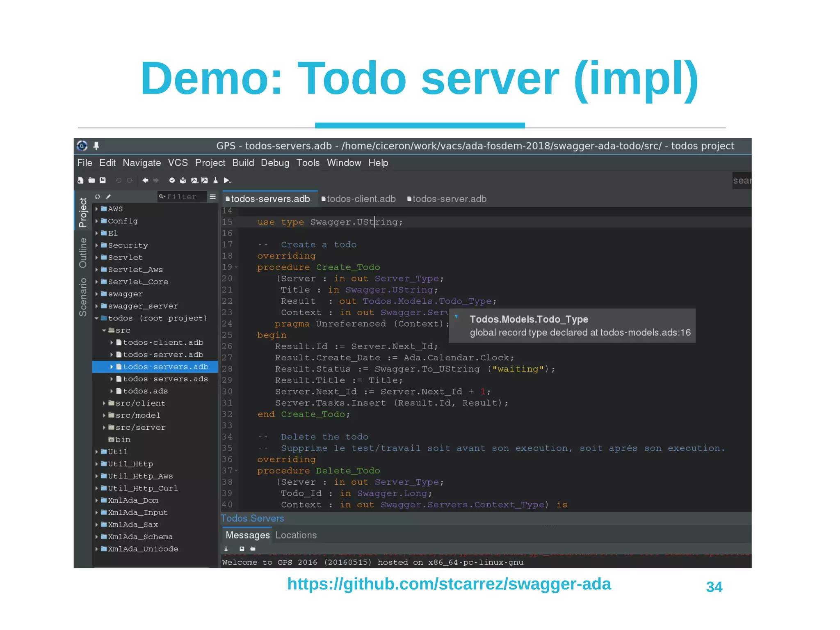This screenshot has width=840, height=630.
Task: Click the GPS application logo icon
Action: click(82, 146)
